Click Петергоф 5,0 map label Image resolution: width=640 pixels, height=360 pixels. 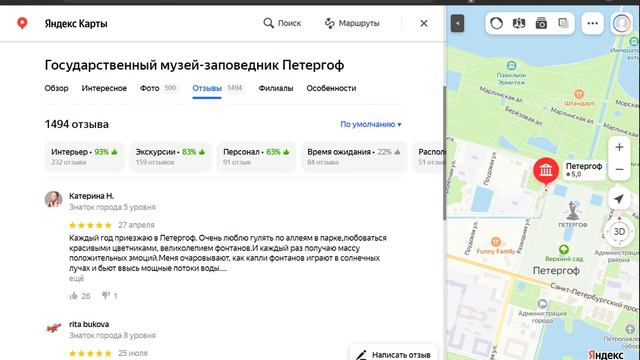pyautogui.click(x=584, y=170)
